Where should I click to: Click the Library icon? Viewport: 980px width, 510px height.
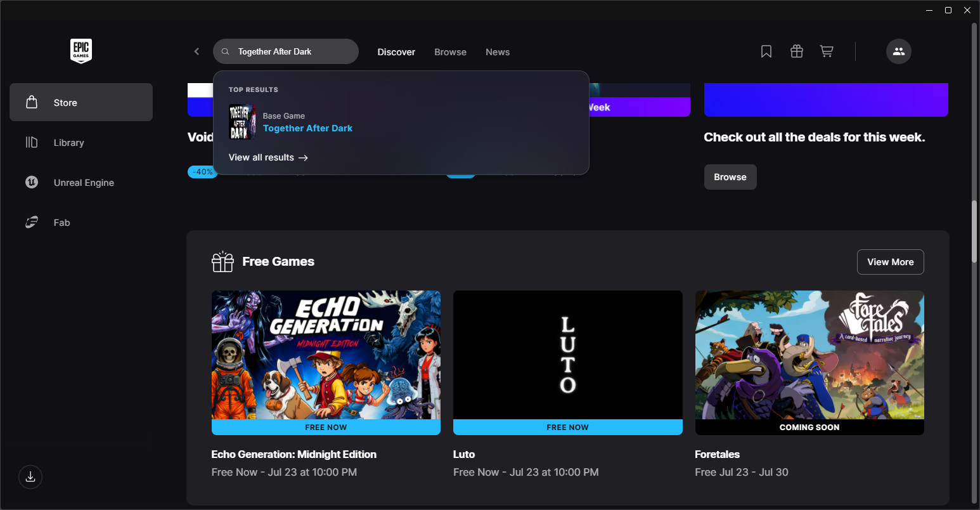coord(32,142)
